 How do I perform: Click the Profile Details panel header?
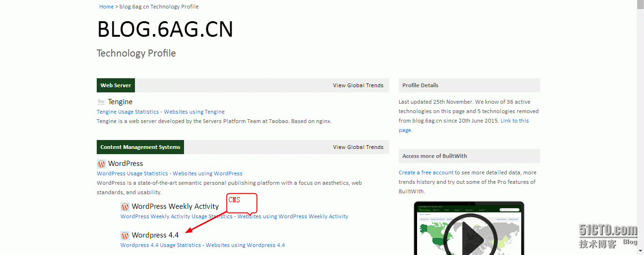(469, 85)
